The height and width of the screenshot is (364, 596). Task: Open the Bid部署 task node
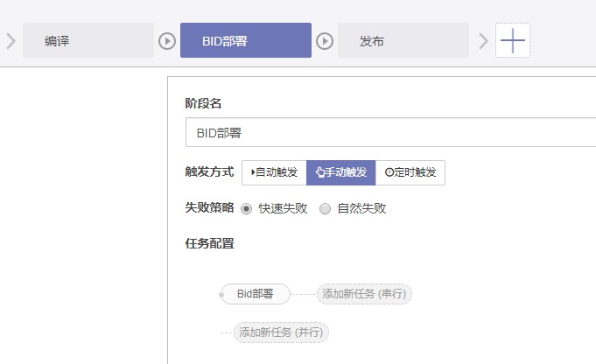pyautogui.click(x=256, y=294)
